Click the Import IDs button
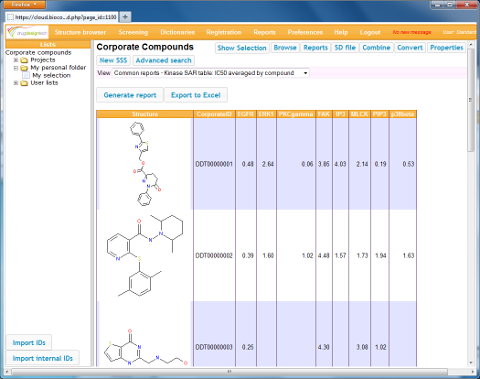480x379 pixels. tap(29, 343)
